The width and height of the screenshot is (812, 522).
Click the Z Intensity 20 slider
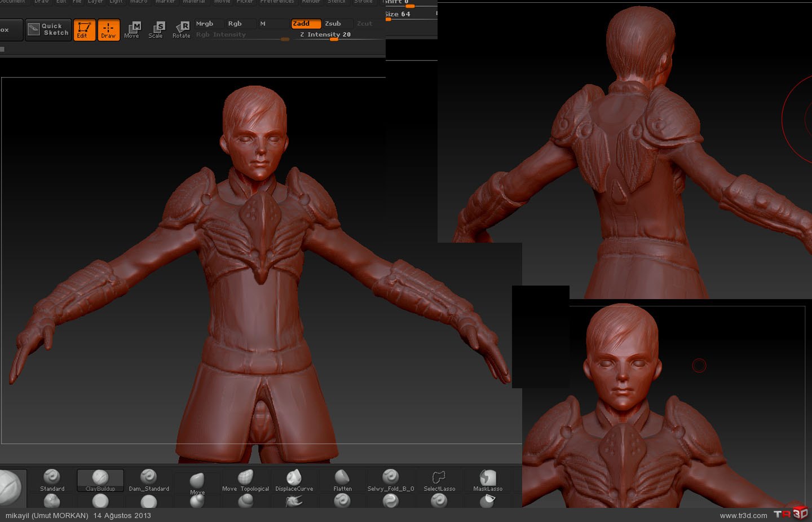(x=338, y=35)
